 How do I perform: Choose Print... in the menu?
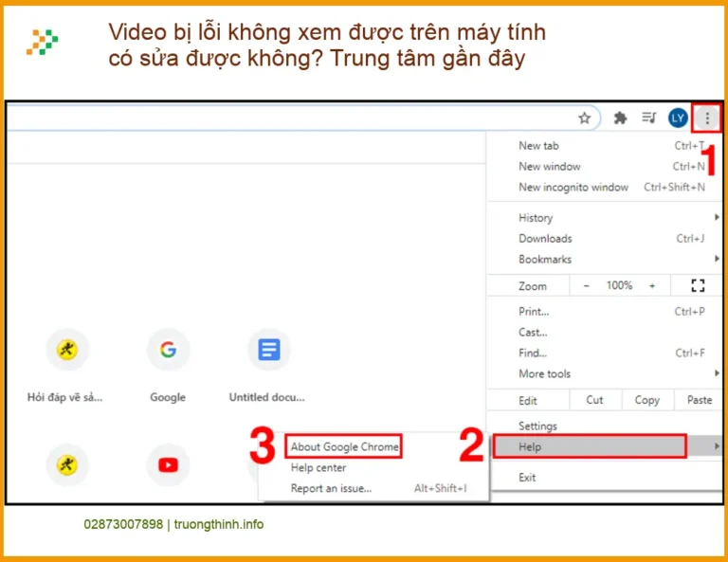click(605, 312)
